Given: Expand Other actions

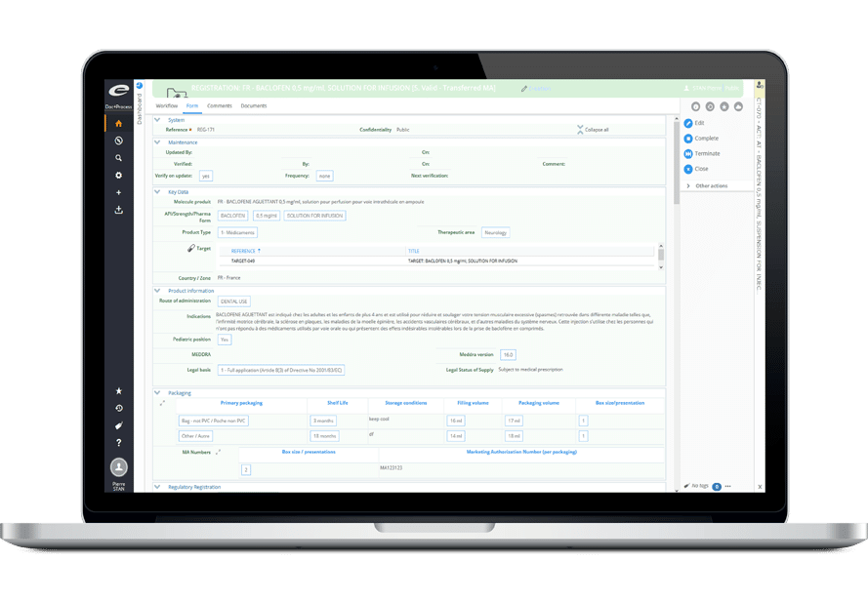Looking at the screenshot, I should [x=708, y=186].
